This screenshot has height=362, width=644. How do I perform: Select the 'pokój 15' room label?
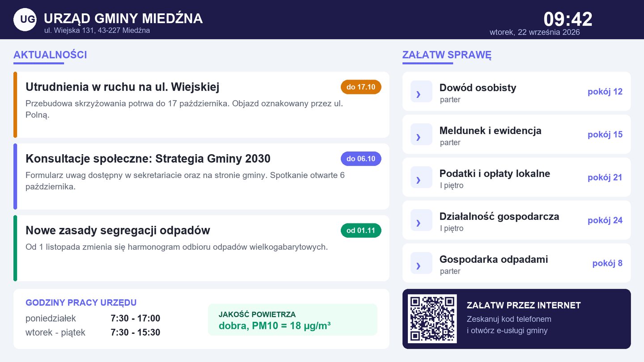coord(605,135)
